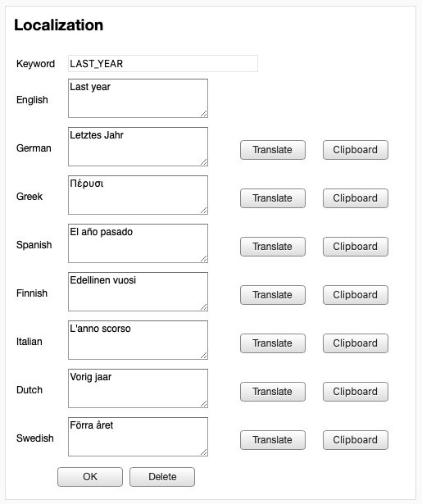This screenshot has height=504, width=422.
Task: Click Clipboard button for Swedish
Action: pos(355,440)
